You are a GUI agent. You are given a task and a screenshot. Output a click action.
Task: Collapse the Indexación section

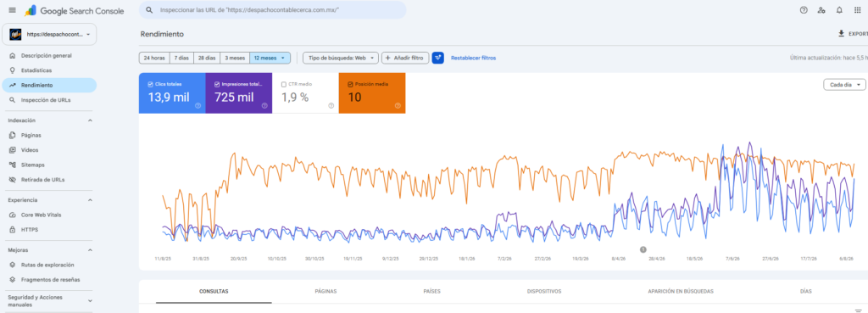click(x=90, y=120)
